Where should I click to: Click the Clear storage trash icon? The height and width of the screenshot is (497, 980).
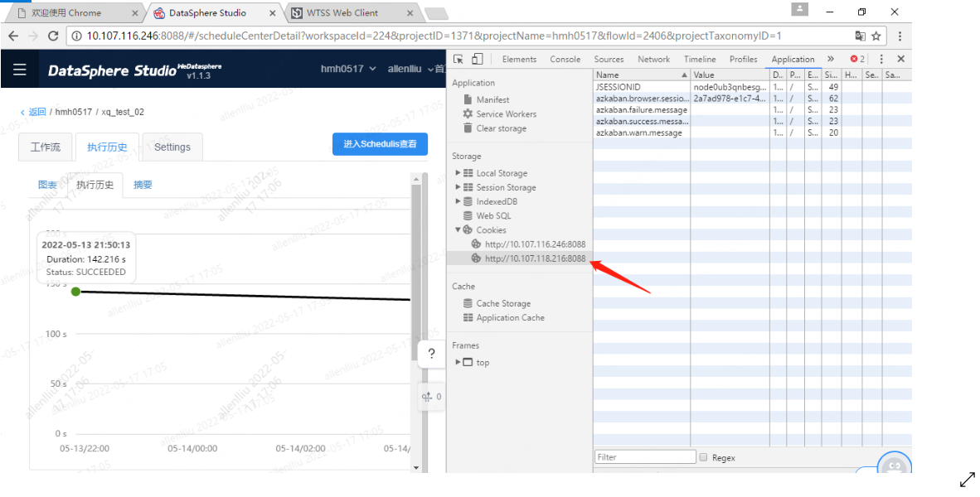click(x=469, y=128)
